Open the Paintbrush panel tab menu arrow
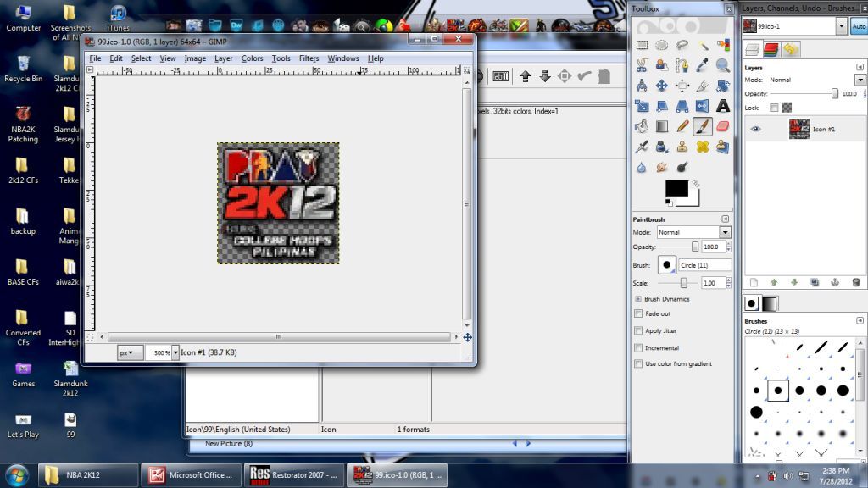Image resolution: width=868 pixels, height=488 pixels. point(726,219)
